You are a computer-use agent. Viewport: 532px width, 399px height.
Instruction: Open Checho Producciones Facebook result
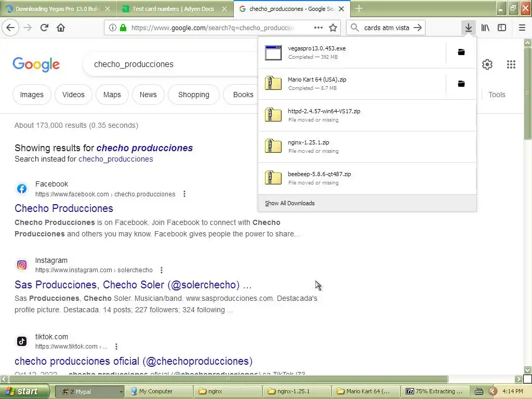click(64, 208)
